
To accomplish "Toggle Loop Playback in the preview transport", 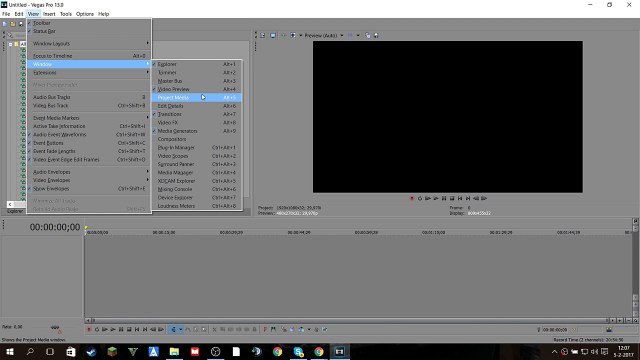I will (x=420, y=198).
